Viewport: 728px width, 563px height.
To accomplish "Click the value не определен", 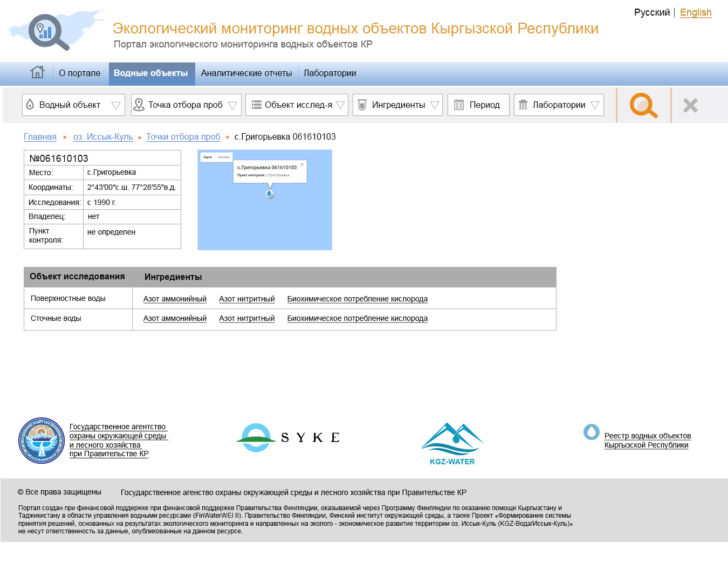I will [111, 232].
